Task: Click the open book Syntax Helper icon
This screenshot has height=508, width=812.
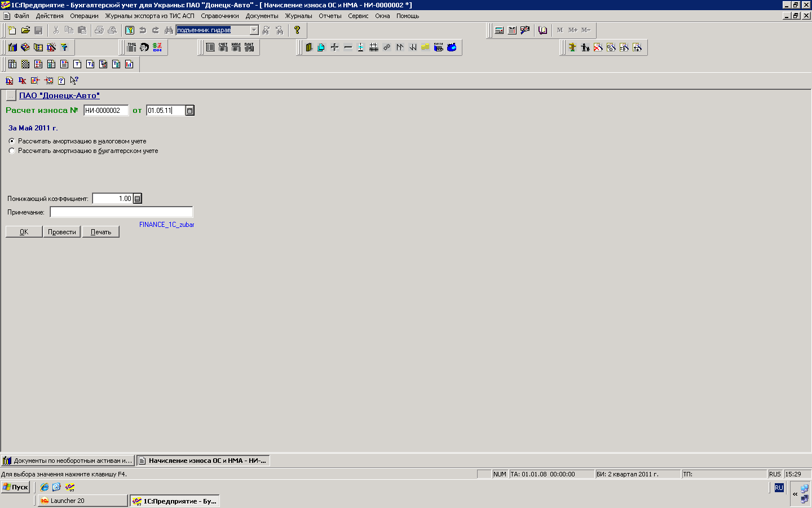Action: click(542, 30)
